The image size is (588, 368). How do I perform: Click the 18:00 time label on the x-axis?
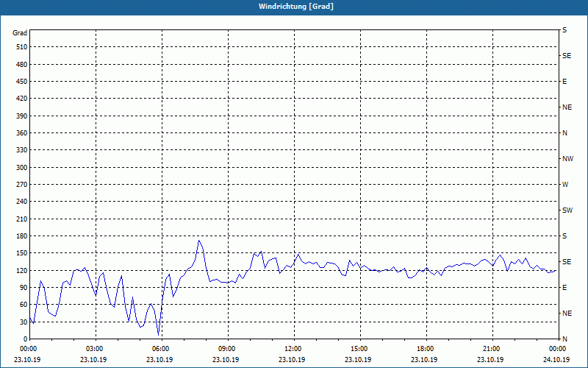click(x=426, y=349)
